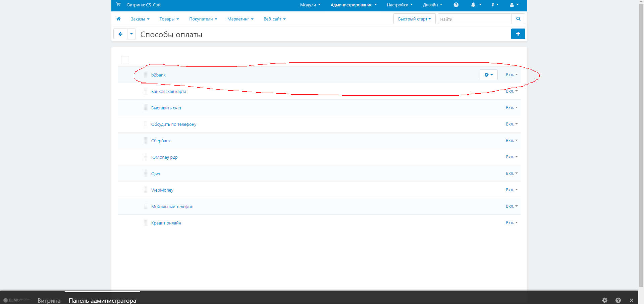Open the Банковская карта payment method

coord(168,92)
